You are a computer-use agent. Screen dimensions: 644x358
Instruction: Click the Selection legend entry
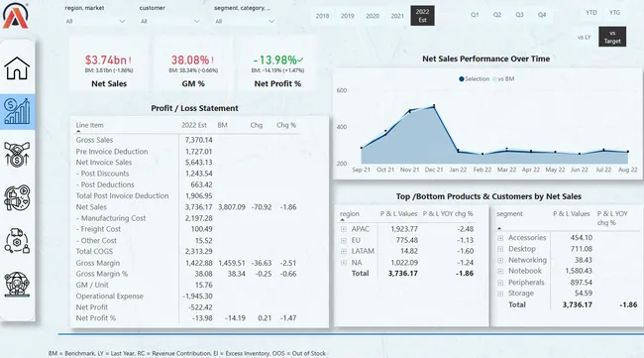(x=475, y=79)
